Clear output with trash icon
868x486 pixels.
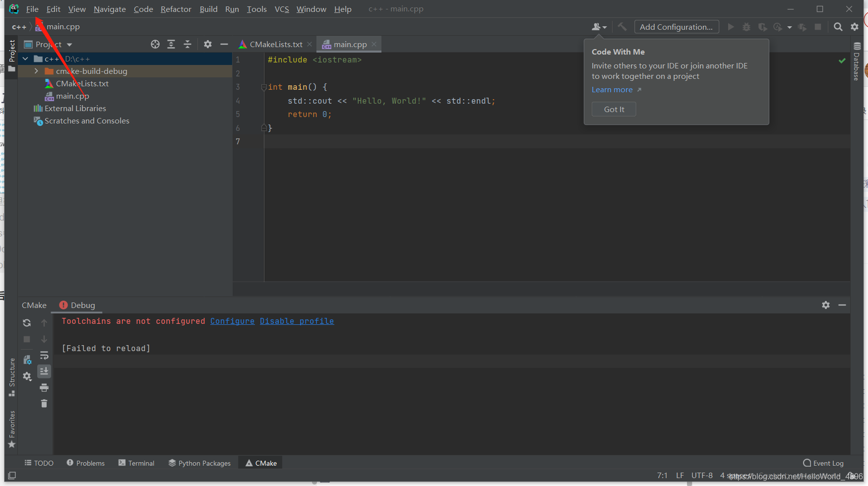(44, 403)
